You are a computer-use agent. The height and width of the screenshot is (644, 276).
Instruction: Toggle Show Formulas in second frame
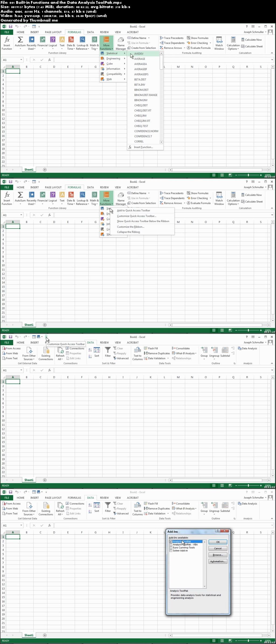point(198,193)
